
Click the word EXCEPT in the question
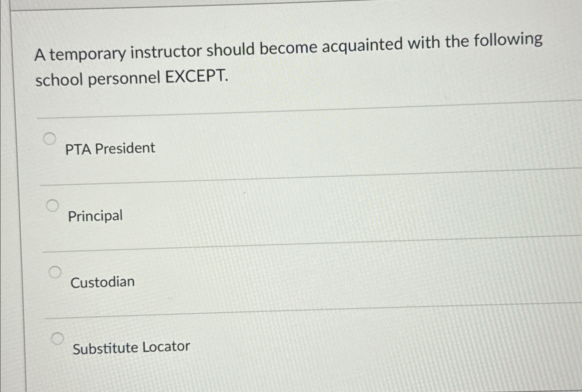click(x=197, y=77)
